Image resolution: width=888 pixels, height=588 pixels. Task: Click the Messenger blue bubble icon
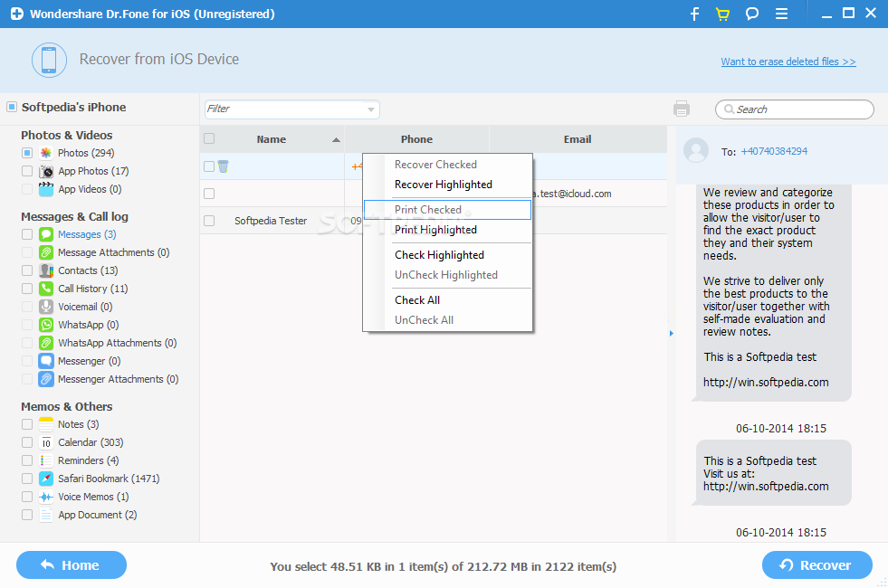coord(46,361)
